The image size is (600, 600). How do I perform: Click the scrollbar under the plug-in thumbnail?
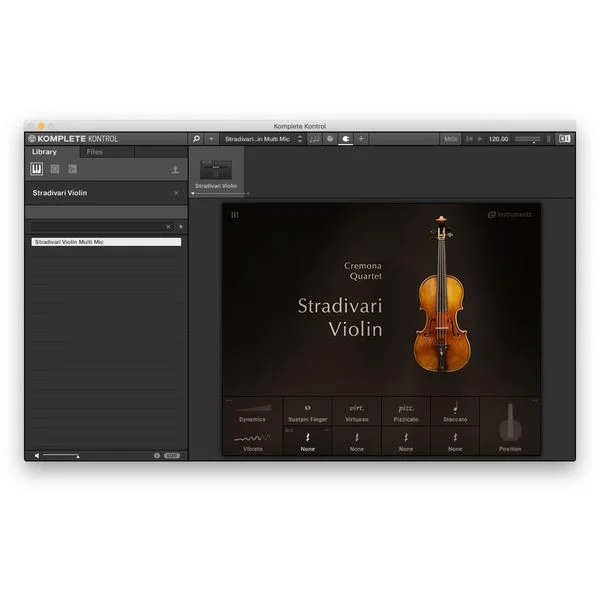221,194
